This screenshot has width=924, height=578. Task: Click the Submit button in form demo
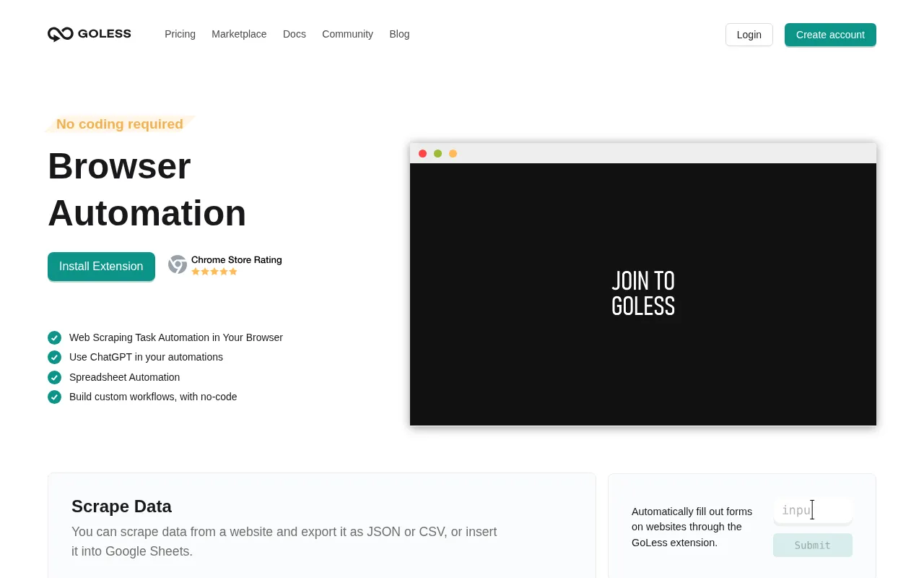813,545
